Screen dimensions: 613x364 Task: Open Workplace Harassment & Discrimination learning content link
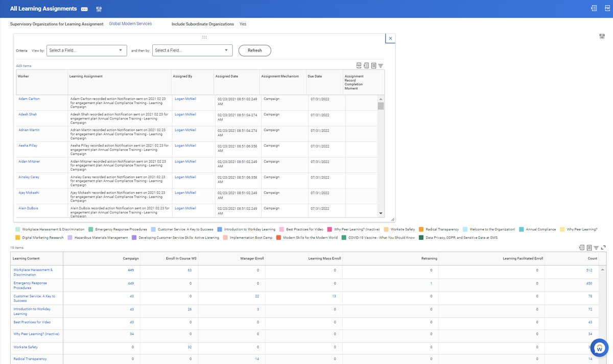[34, 272]
